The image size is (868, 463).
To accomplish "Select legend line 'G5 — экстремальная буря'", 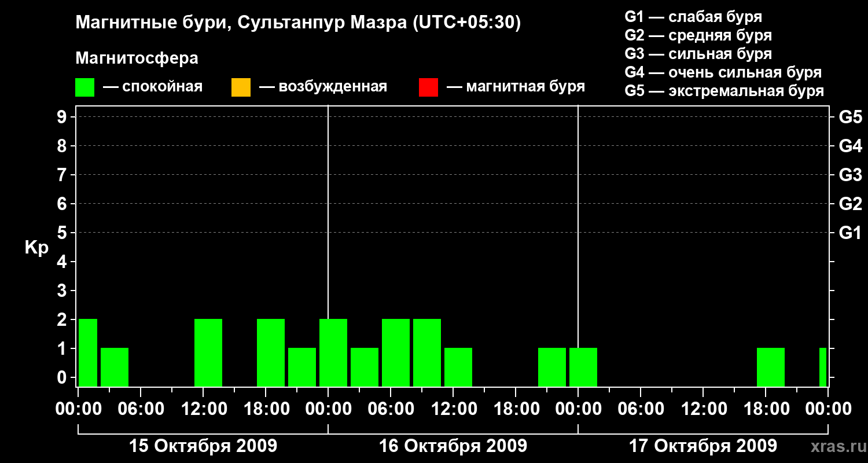I will (x=724, y=91).
